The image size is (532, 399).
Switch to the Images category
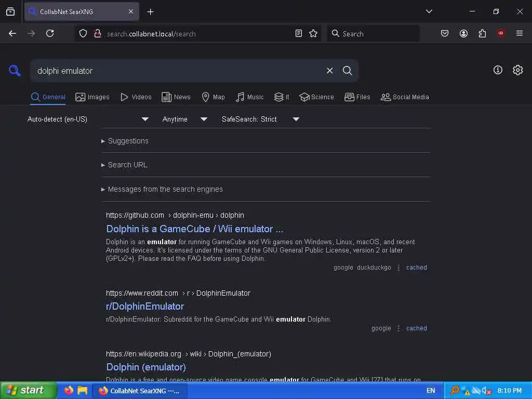coord(92,97)
